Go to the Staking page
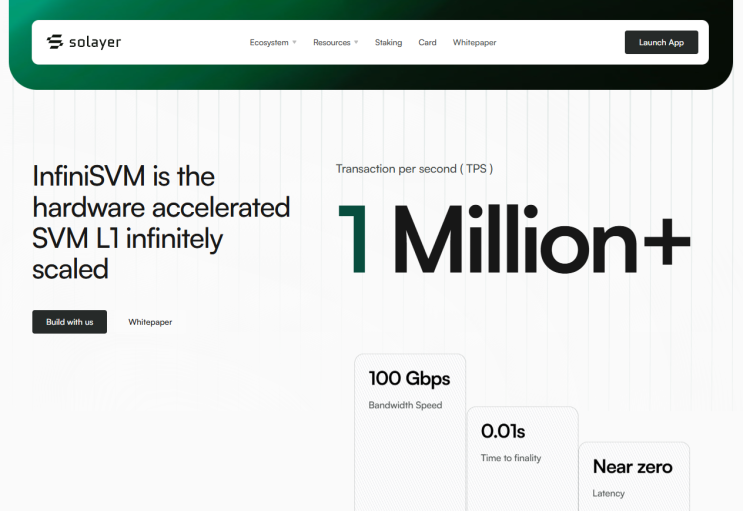743x511 pixels. pos(388,42)
